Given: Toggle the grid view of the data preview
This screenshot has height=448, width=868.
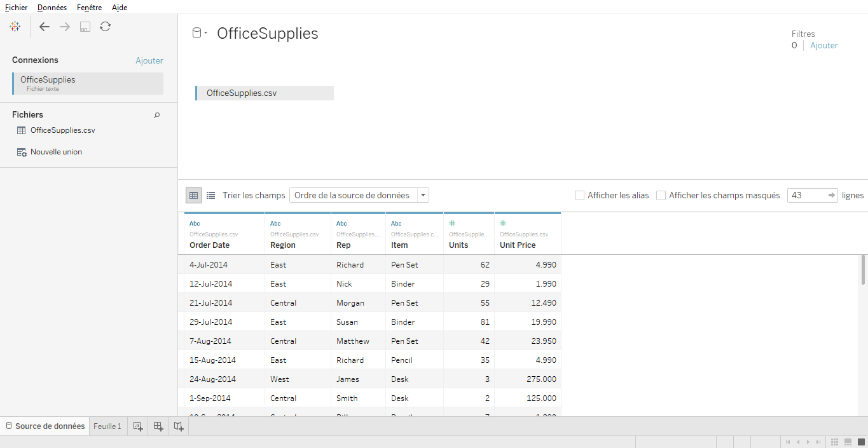Looking at the screenshot, I should (x=193, y=195).
